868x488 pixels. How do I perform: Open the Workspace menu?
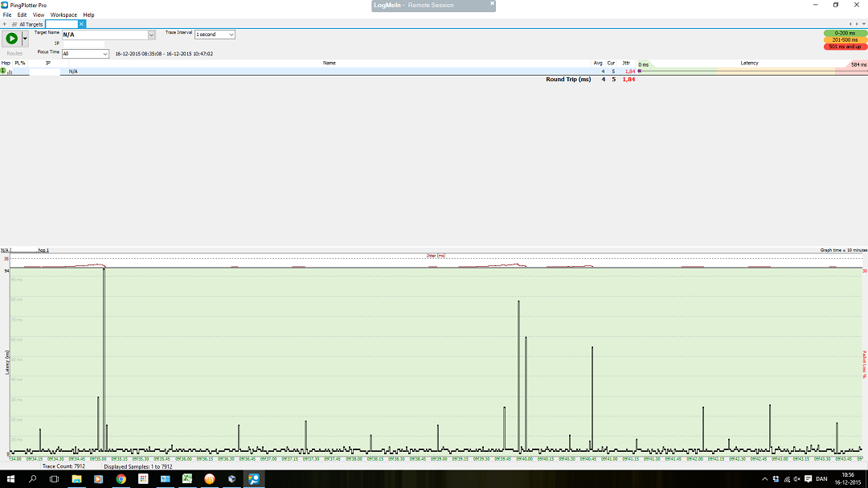click(x=63, y=14)
